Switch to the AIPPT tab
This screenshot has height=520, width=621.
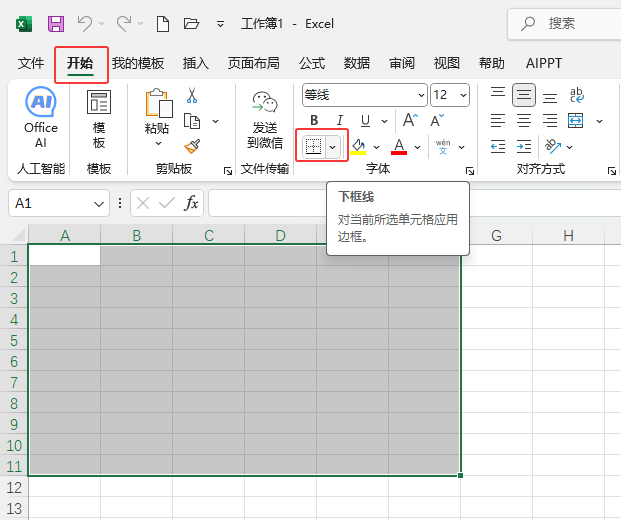pos(544,63)
